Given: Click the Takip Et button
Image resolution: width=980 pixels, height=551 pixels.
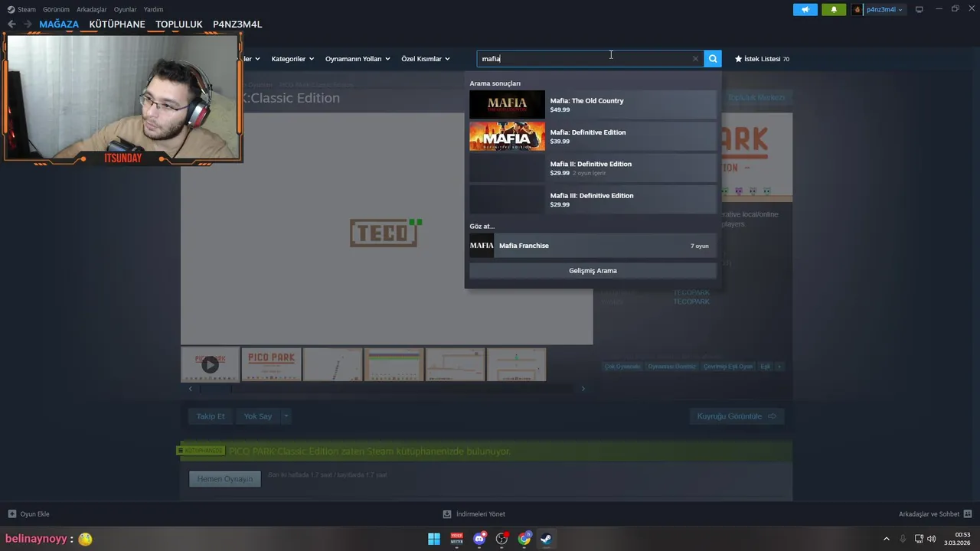Looking at the screenshot, I should [x=211, y=416].
